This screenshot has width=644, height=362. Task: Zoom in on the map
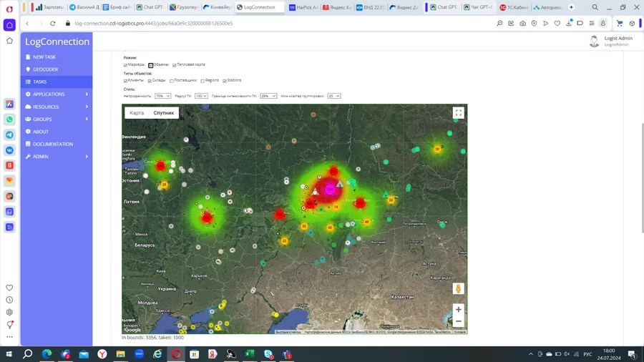[x=459, y=310]
